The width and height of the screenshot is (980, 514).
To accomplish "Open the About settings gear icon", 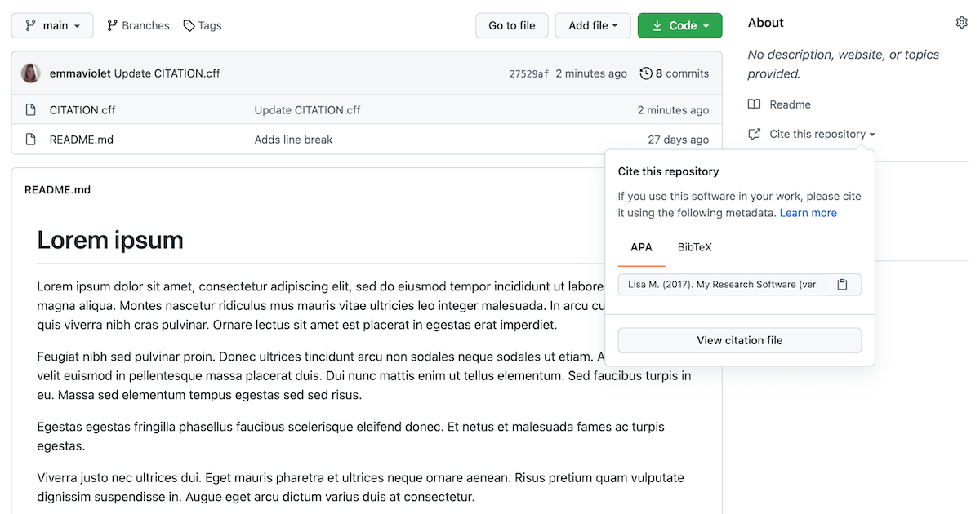I will [x=962, y=22].
